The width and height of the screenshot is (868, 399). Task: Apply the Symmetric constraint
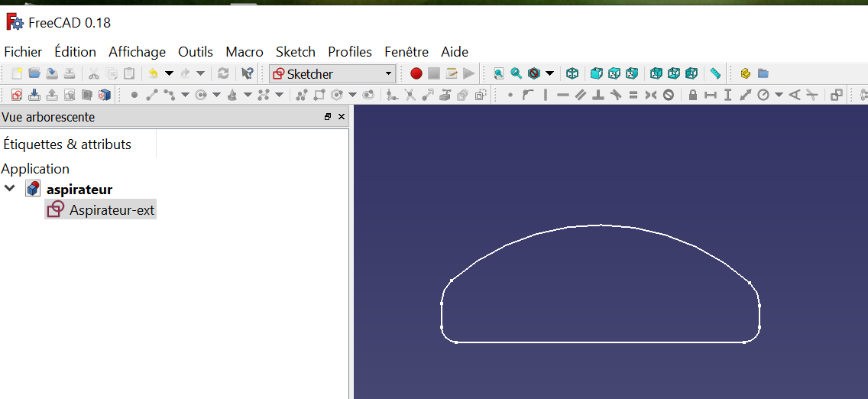(650, 96)
